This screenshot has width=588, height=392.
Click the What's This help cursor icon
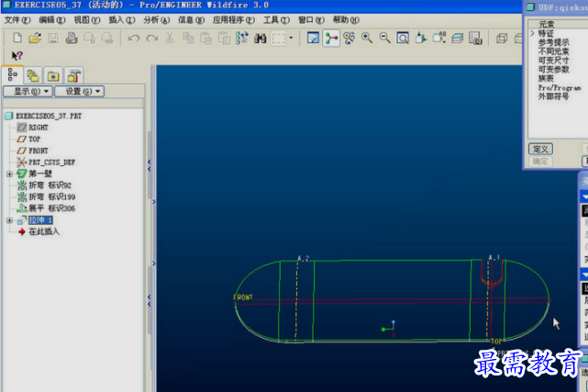pyautogui.click(x=17, y=56)
